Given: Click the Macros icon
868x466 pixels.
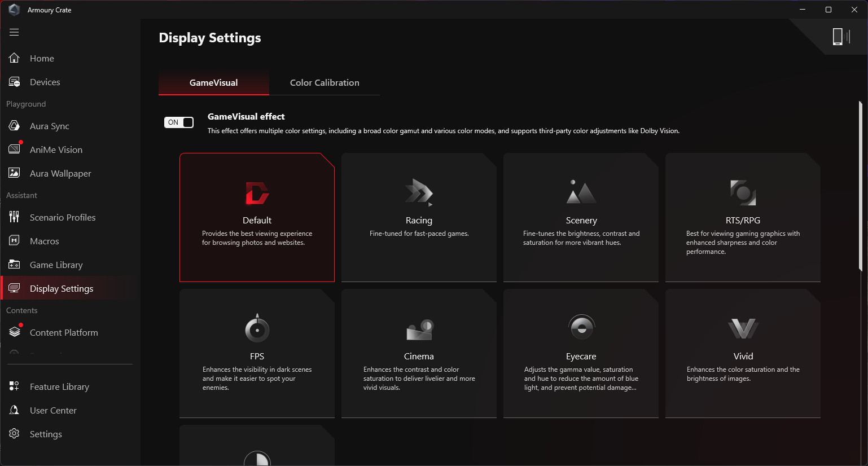Looking at the screenshot, I should [14, 241].
